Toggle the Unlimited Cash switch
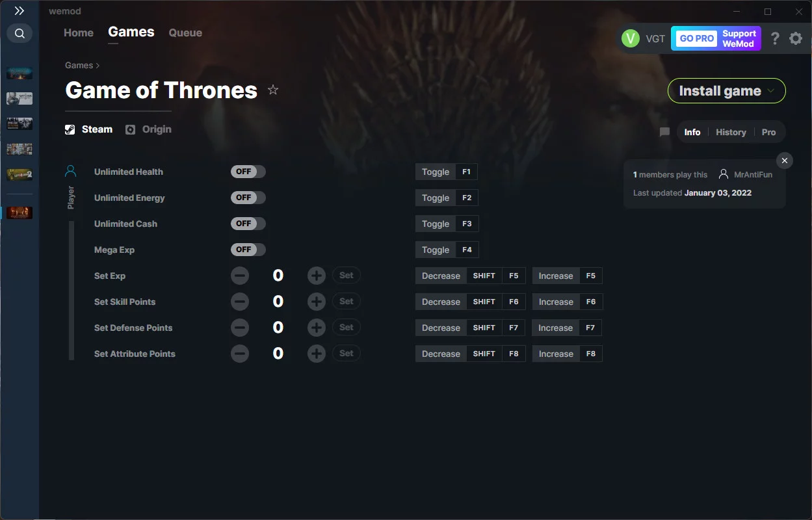This screenshot has height=520, width=812. point(248,224)
